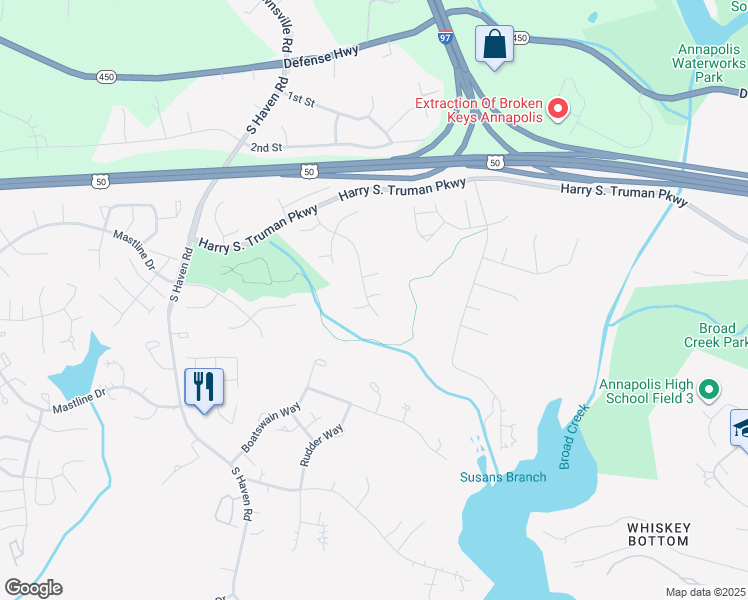Viewport: 748px width, 600px height.
Task: Click the Annapolis High School Field 3 label
Action: 646,391
